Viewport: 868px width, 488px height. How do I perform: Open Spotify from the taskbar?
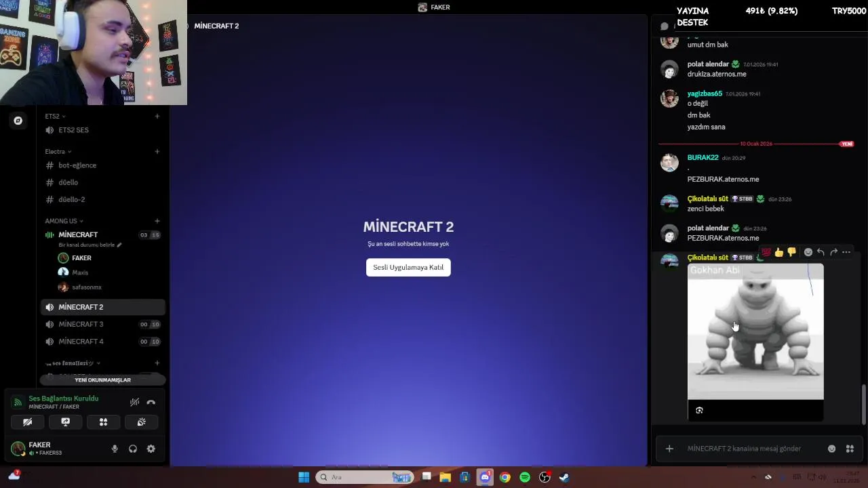click(x=525, y=477)
